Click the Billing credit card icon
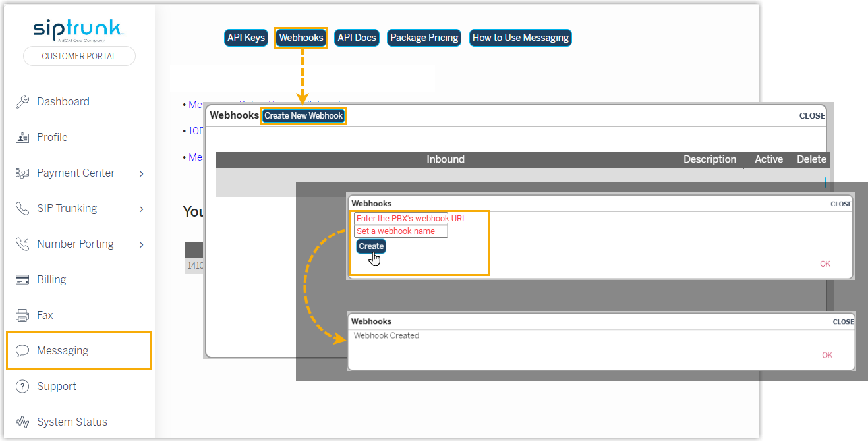This screenshot has height=442, width=868. pos(22,279)
